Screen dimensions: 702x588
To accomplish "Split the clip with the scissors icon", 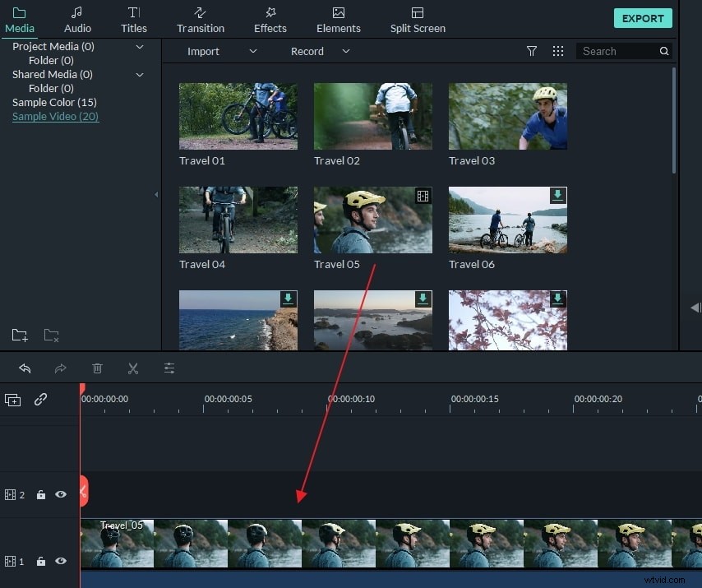I will (x=133, y=368).
